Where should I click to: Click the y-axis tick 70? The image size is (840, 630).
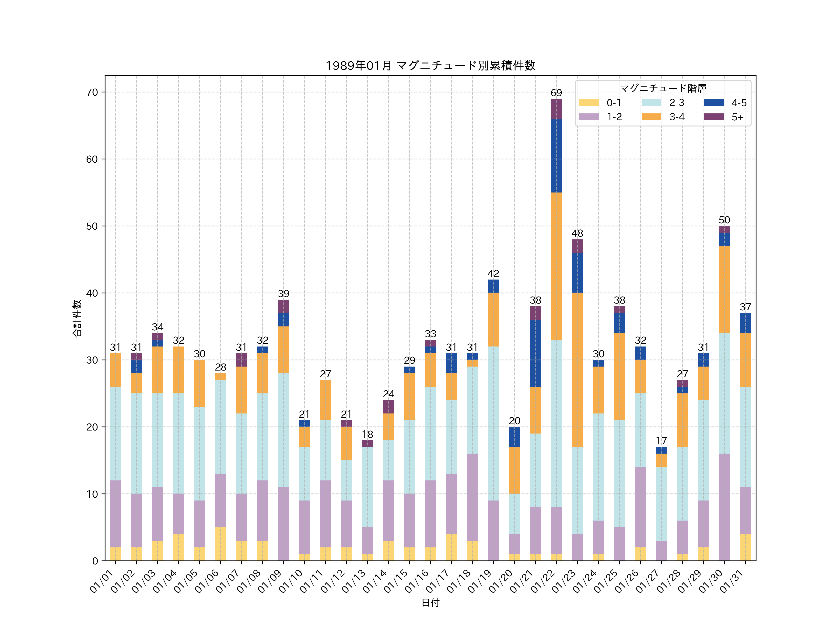point(92,92)
